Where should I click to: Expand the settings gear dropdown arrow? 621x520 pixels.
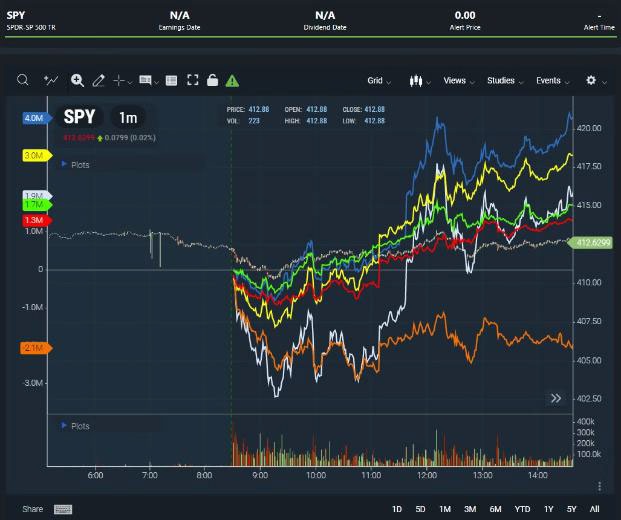604,82
